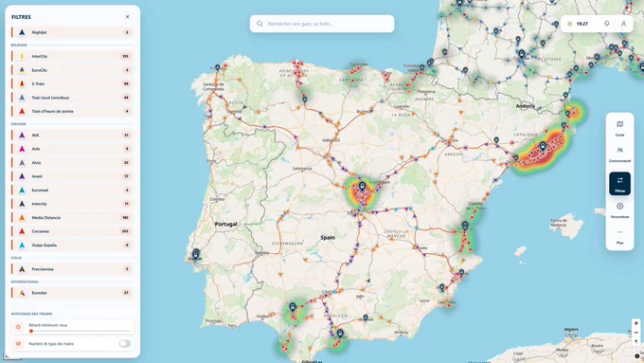Select the highlighted Filtres menu item
The image size is (644, 363).
619,184
